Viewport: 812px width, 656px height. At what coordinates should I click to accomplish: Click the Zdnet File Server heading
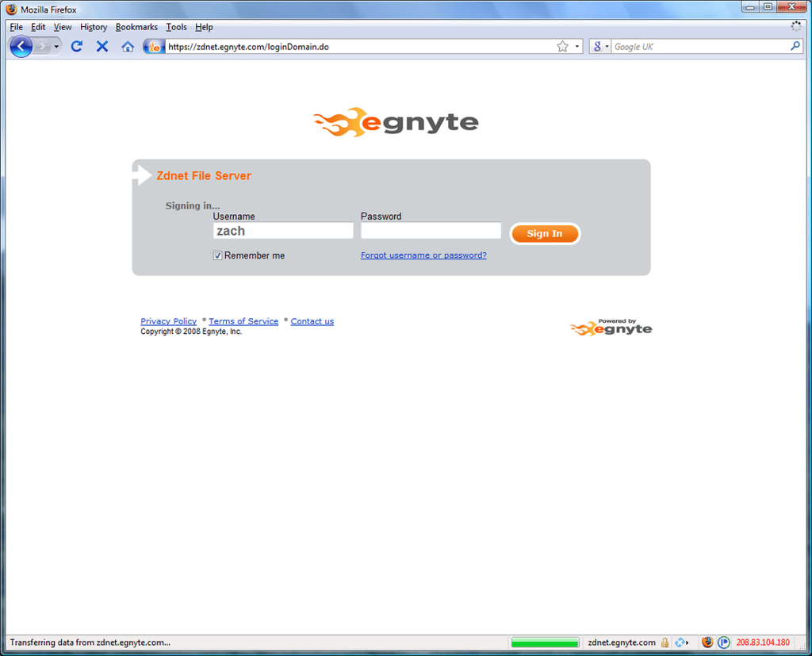204,175
